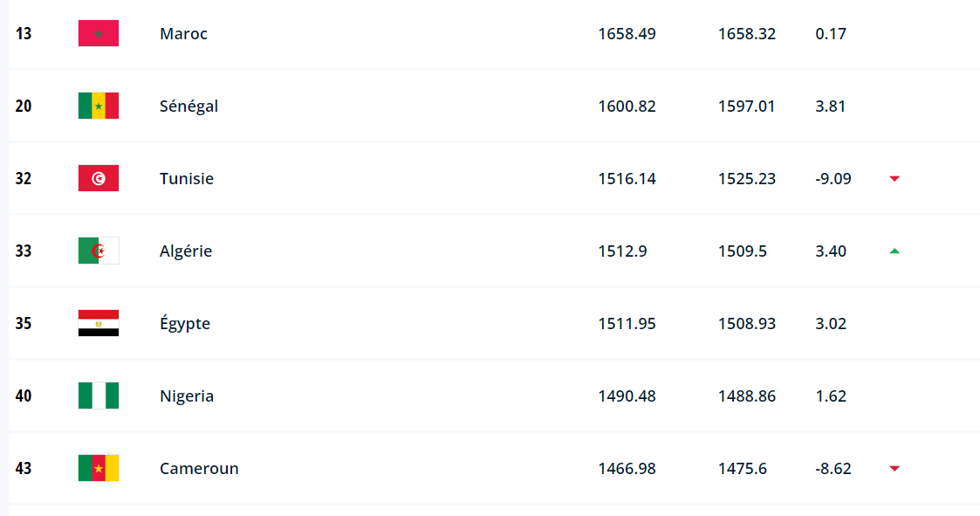Click Cameroon's red down arrow indicator
This screenshot has height=516, width=980.
894,469
